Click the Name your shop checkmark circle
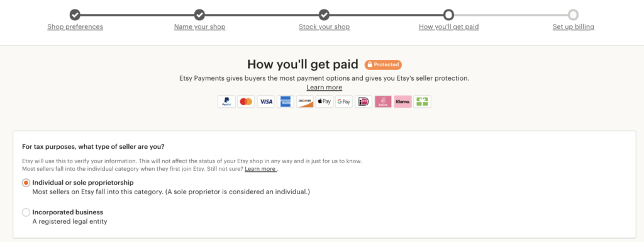 coord(199,15)
